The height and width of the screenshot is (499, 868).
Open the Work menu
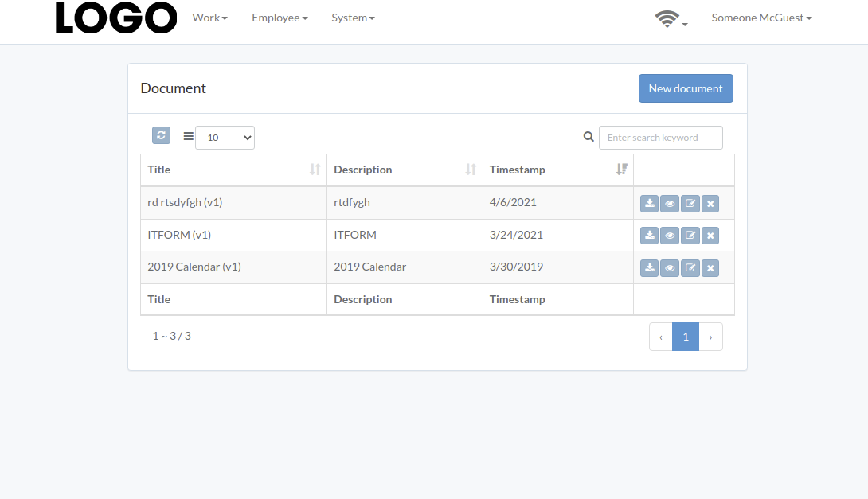209,18
